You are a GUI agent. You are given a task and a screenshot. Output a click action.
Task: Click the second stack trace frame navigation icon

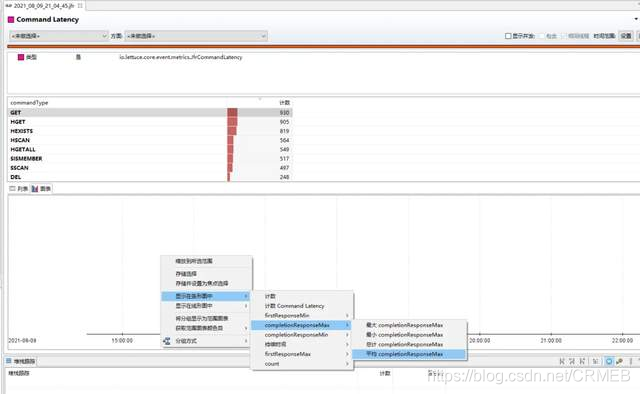572,361
